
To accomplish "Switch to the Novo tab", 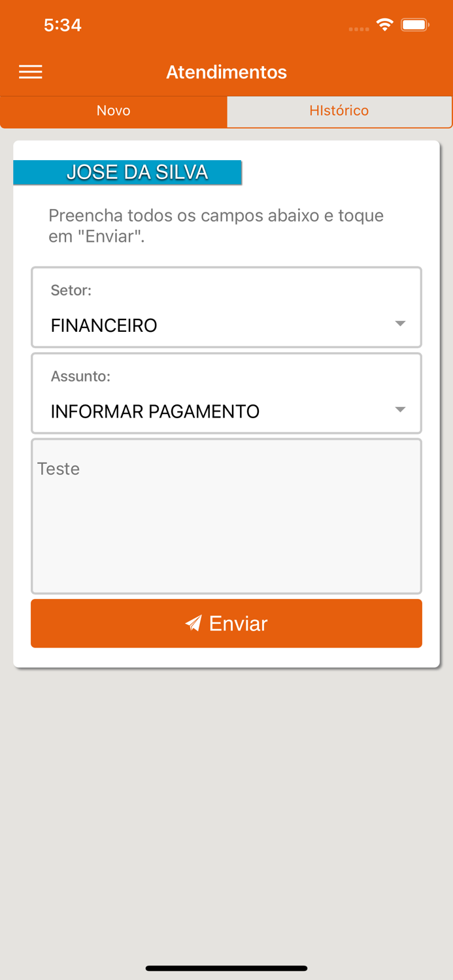I will point(113,110).
